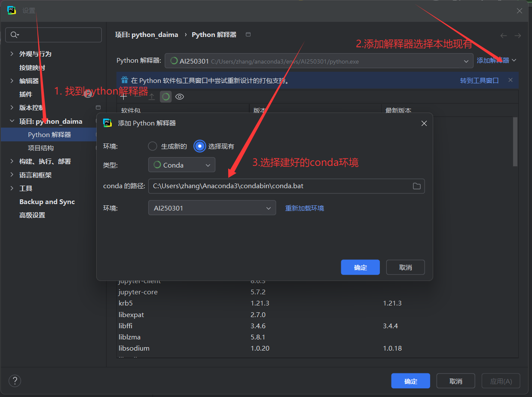
Task: Click the project-level settings icon beside breadcrumb
Action: coord(248,34)
